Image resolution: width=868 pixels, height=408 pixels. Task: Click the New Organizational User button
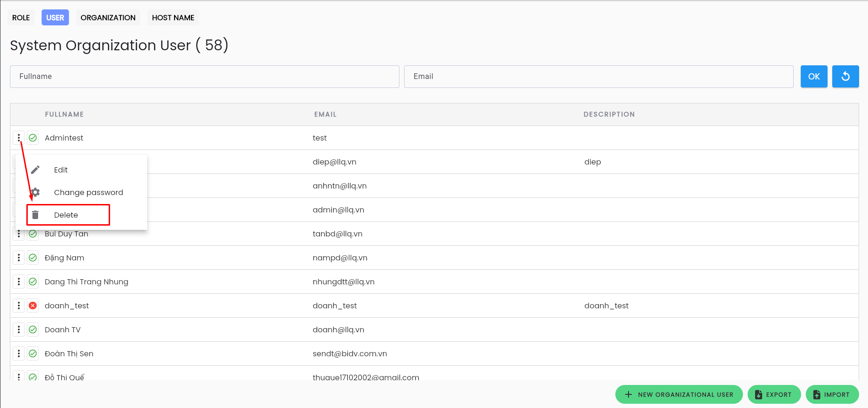pyautogui.click(x=679, y=394)
